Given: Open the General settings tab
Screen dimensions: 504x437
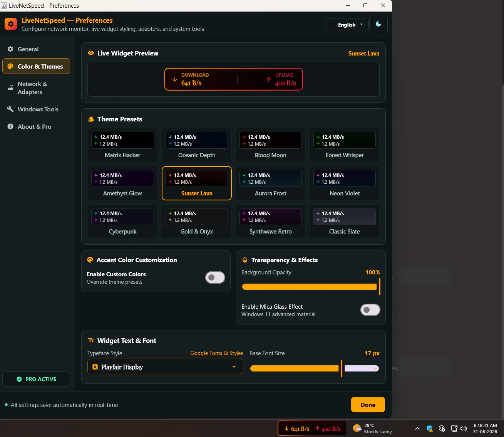Looking at the screenshot, I should 36,49.
